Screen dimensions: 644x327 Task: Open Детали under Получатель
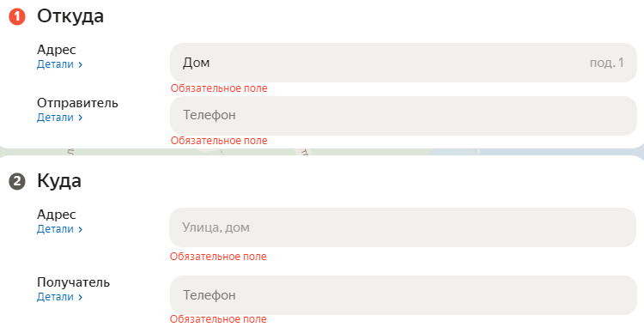[x=59, y=297]
